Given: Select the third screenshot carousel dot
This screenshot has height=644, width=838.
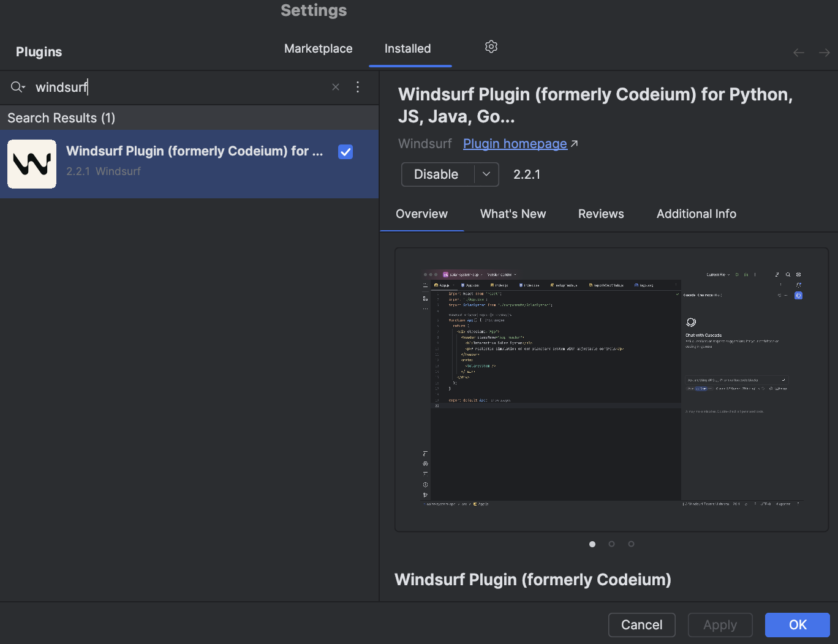Looking at the screenshot, I should click(x=631, y=544).
